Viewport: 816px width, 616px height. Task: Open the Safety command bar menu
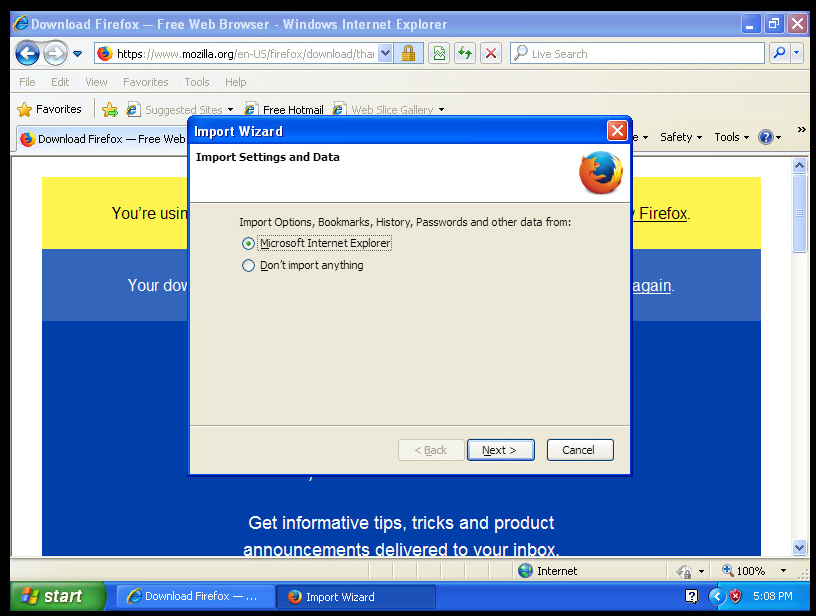[x=681, y=137]
